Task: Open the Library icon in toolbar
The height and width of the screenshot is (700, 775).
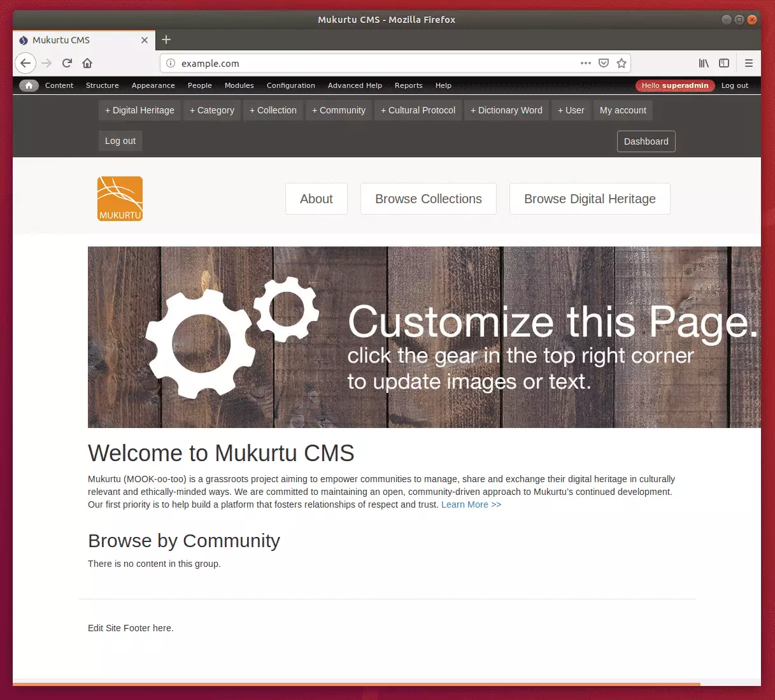Action: (x=704, y=63)
